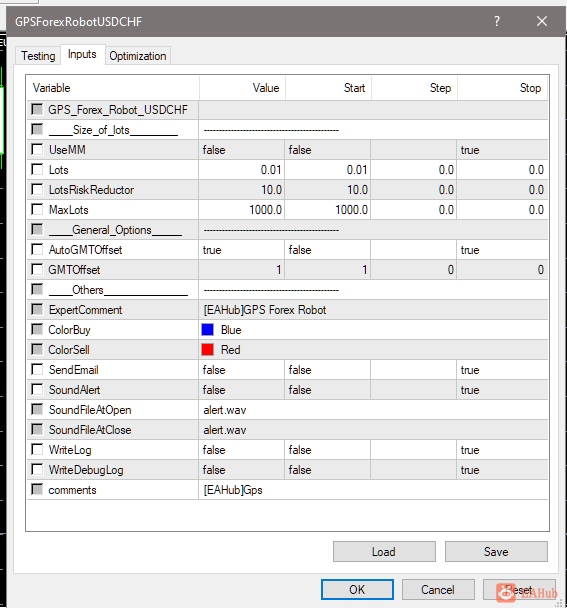Tick the GMTOffset checkbox
567x608 pixels.
click(37, 269)
